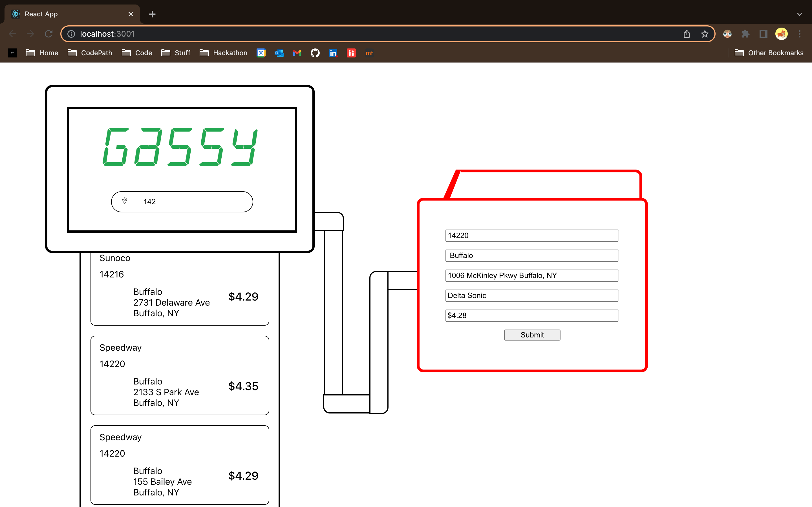The image size is (812, 507).
Task: Open the CodePath bookmarks folder
Action: [x=90, y=53]
